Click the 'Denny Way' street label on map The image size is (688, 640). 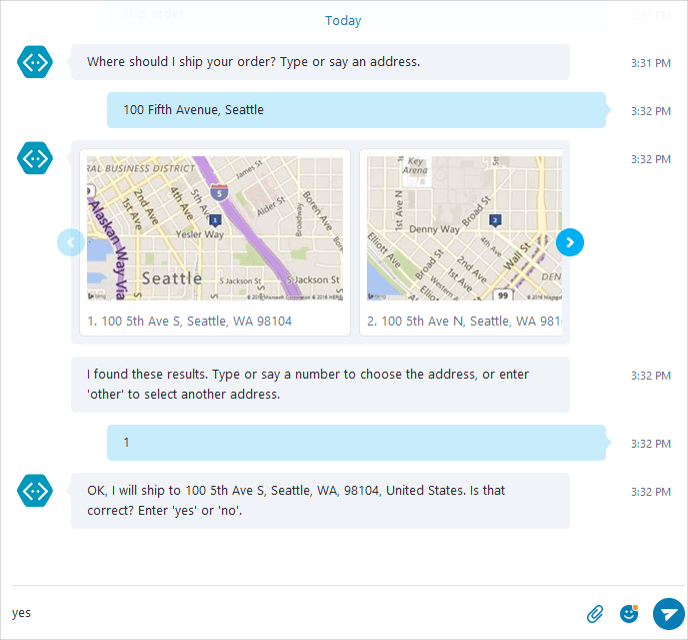[434, 229]
